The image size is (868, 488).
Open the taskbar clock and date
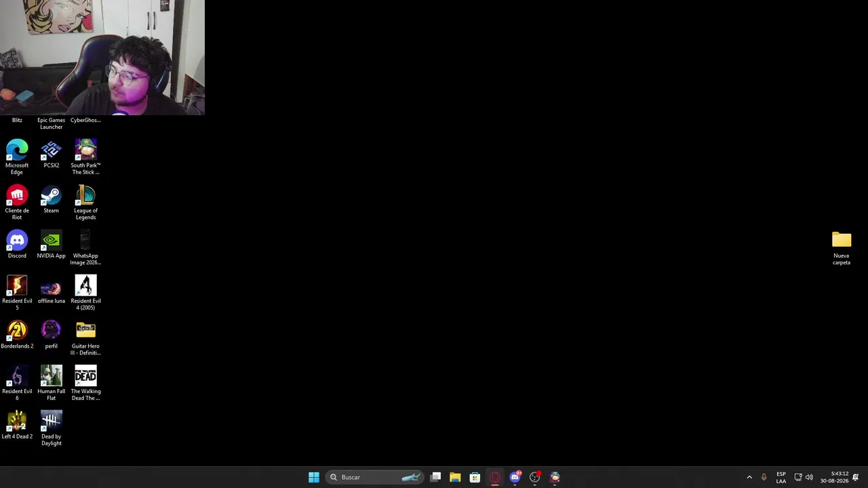(834, 477)
